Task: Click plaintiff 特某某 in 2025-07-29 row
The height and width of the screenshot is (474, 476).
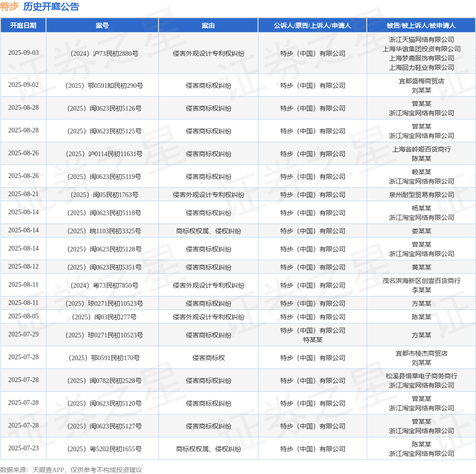Action: coord(313,340)
